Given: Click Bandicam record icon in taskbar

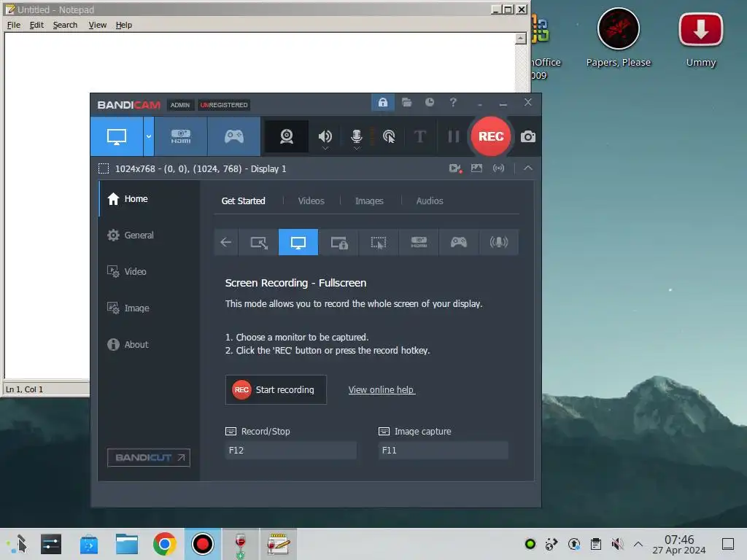Looking at the screenshot, I should (x=203, y=544).
